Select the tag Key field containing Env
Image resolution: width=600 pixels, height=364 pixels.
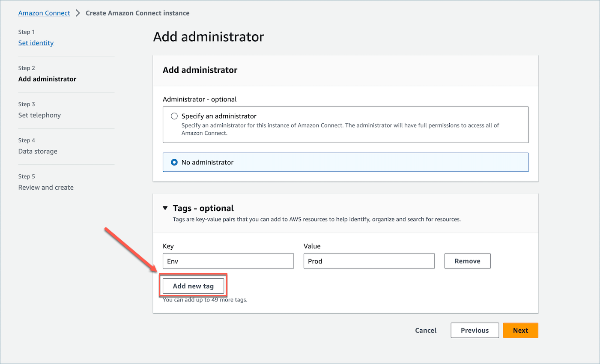pyautogui.click(x=228, y=261)
